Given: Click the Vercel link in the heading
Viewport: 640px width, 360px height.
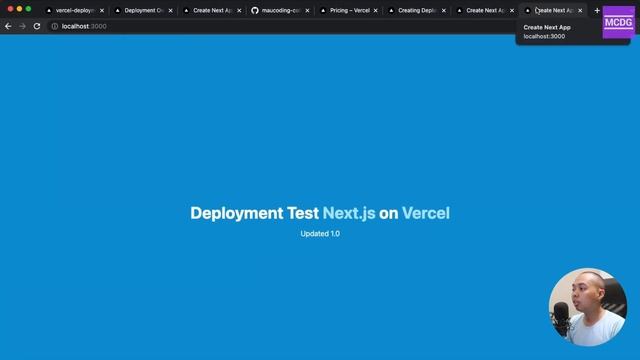Looking at the screenshot, I should point(426,213).
